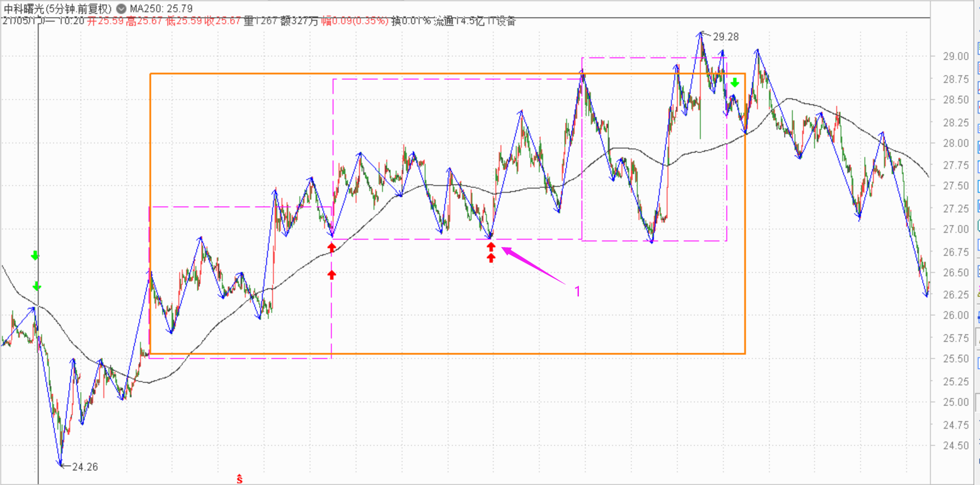Click the 29.28 high price label
The width and height of the screenshot is (980, 485).
coord(725,37)
